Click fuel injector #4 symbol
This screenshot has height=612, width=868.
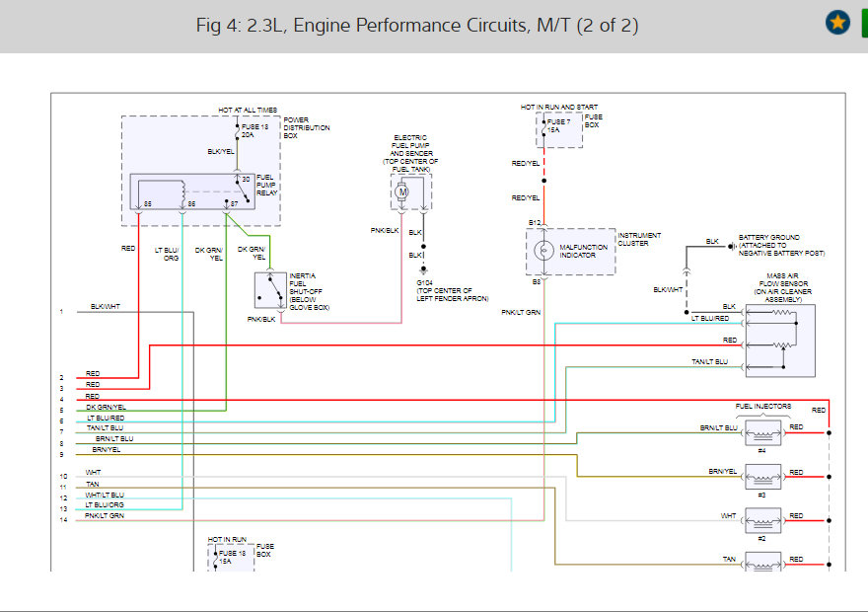[762, 433]
